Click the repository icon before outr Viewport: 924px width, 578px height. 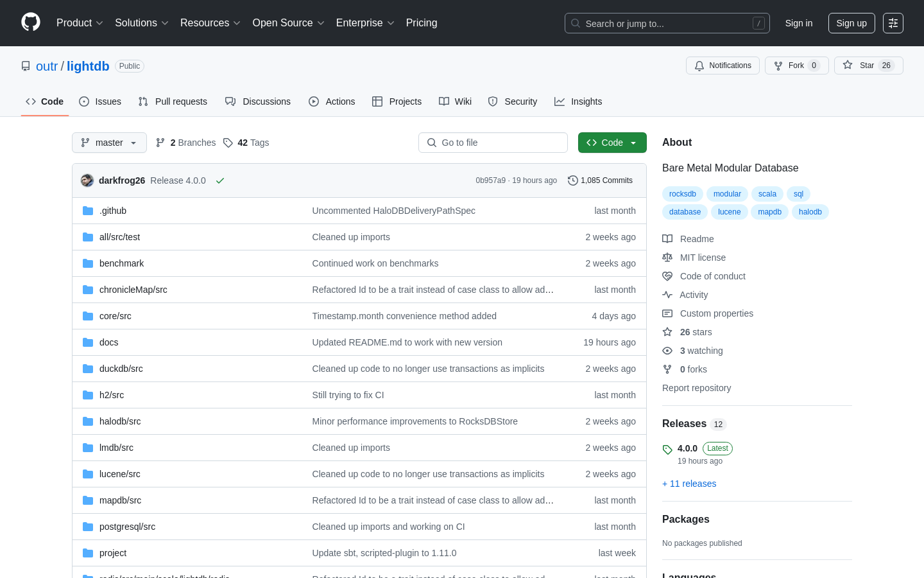(x=26, y=66)
